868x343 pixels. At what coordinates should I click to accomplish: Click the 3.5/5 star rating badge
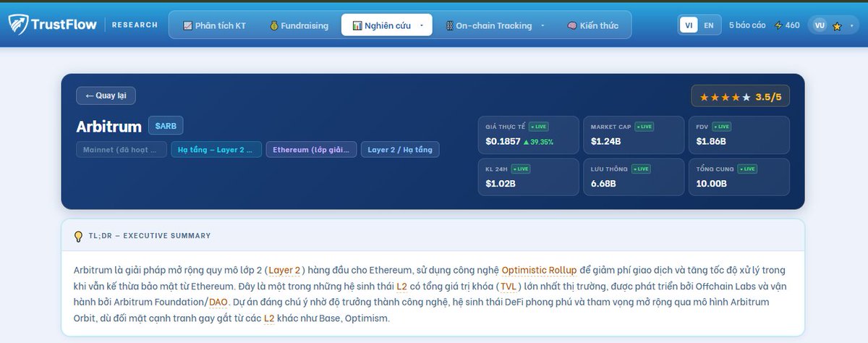coord(740,96)
